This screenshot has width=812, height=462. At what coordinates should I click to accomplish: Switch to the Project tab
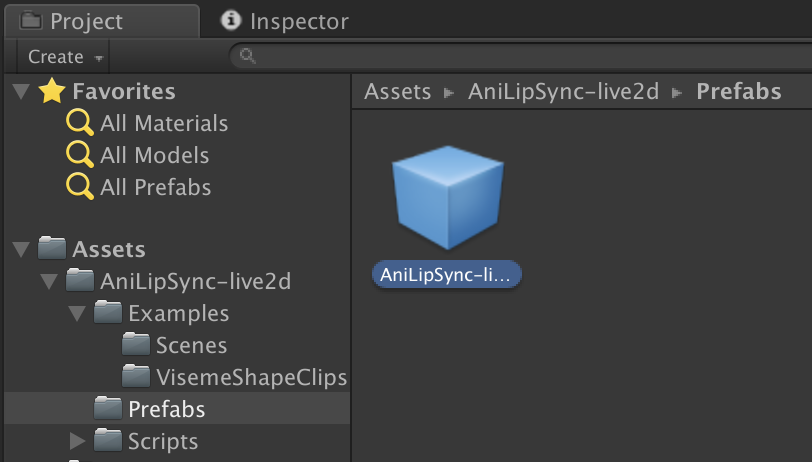(102, 21)
